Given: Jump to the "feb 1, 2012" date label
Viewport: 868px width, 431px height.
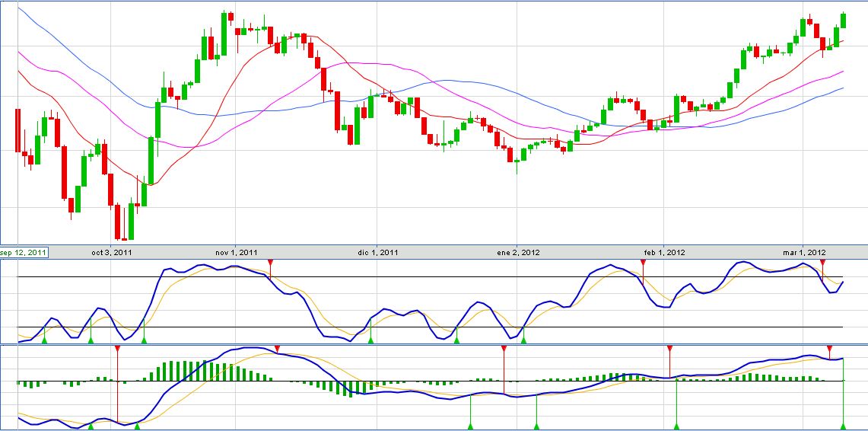Looking at the screenshot, I should [665, 252].
